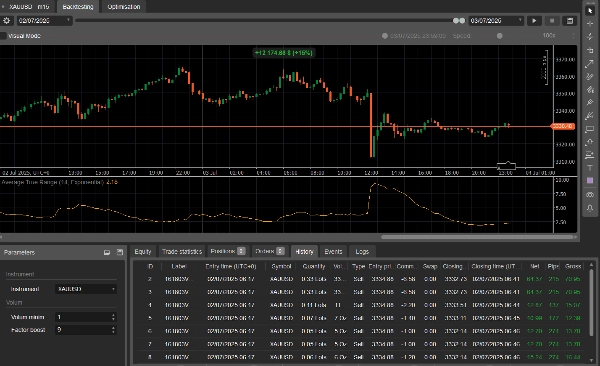Open the end date 03/07/2025 dropdown
The image size is (600, 366).
pyautogui.click(x=496, y=21)
